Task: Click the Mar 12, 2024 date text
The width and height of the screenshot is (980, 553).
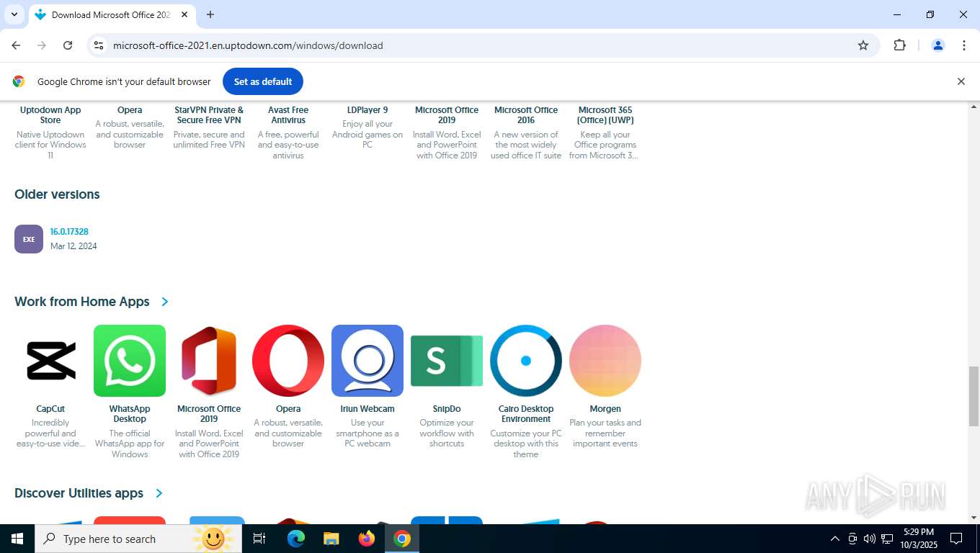Action: click(x=73, y=246)
